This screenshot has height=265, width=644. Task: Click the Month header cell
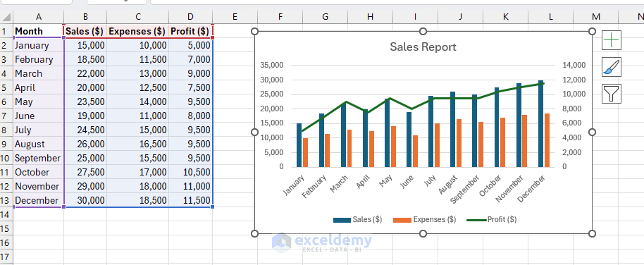(x=39, y=31)
